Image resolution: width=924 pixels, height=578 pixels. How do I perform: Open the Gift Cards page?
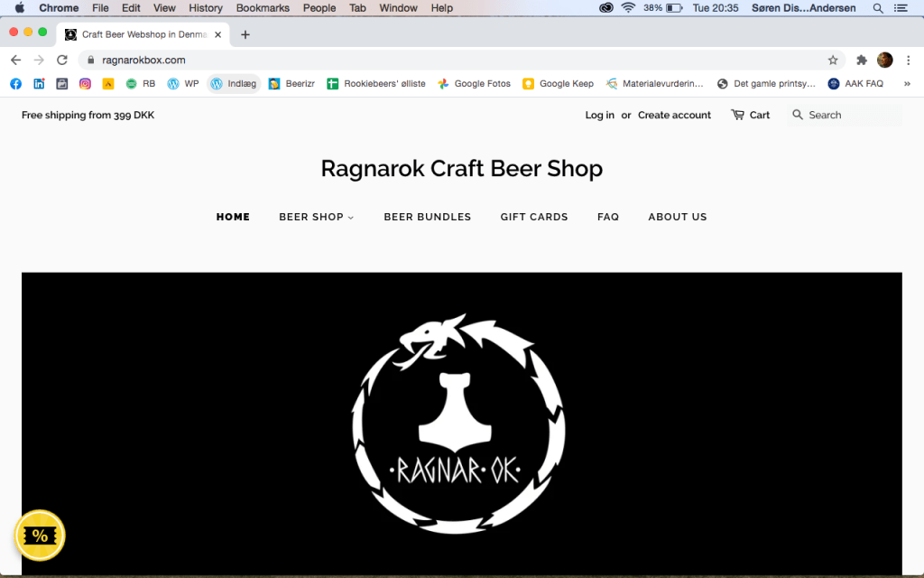click(534, 217)
